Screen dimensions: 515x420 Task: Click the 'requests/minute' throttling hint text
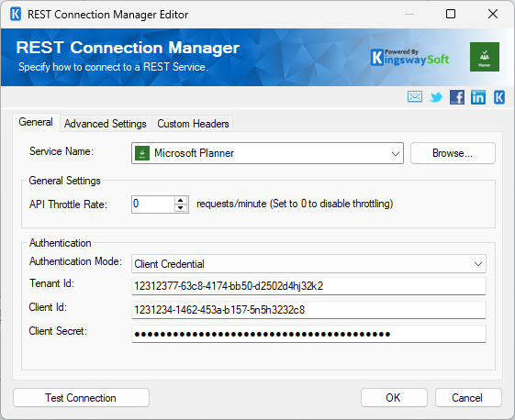pos(295,204)
